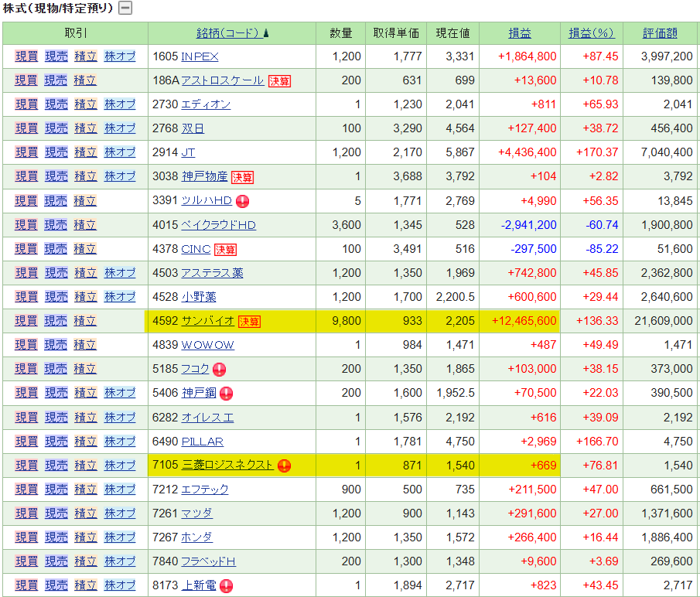The height and width of the screenshot is (597, 700).
Task: Click the alert icon next to ツルハHD
Action: coord(242,201)
